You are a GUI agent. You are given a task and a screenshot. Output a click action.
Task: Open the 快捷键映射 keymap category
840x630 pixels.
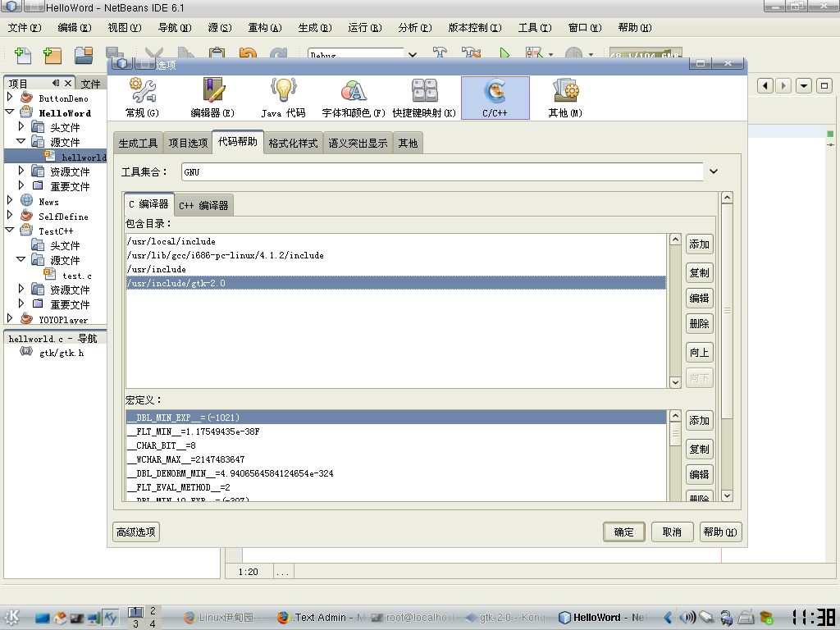(x=424, y=98)
